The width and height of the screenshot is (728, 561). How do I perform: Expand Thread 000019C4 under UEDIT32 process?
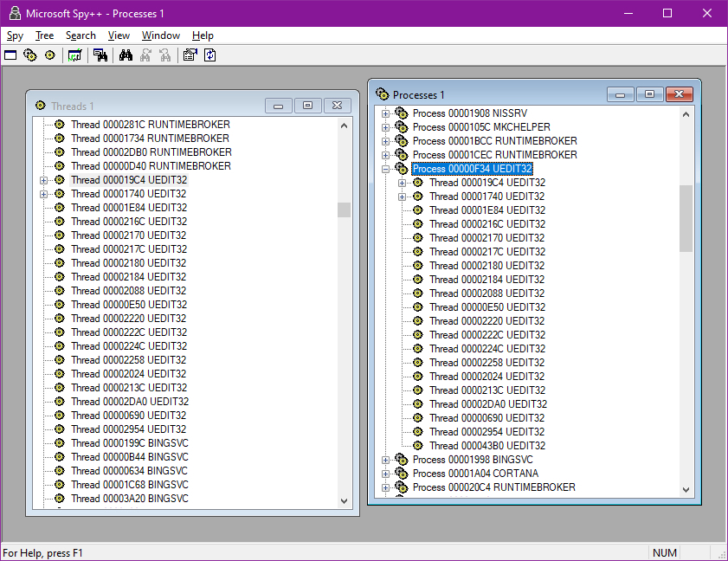402,183
